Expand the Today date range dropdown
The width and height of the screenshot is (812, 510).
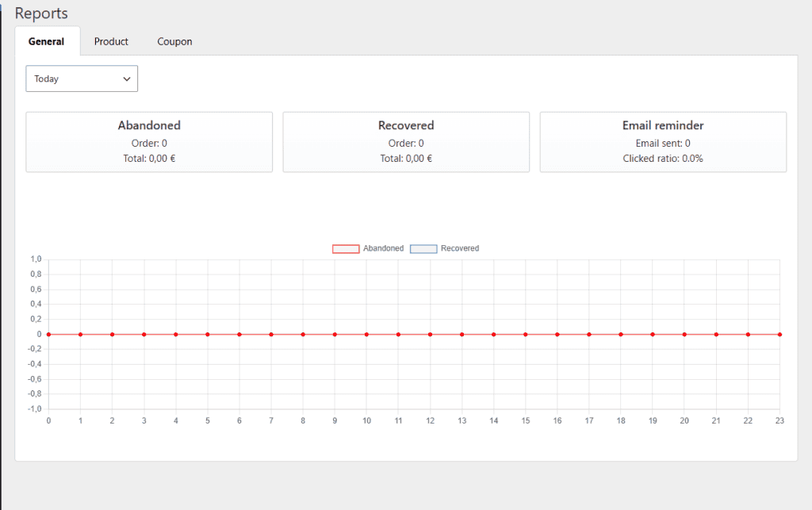(x=82, y=79)
